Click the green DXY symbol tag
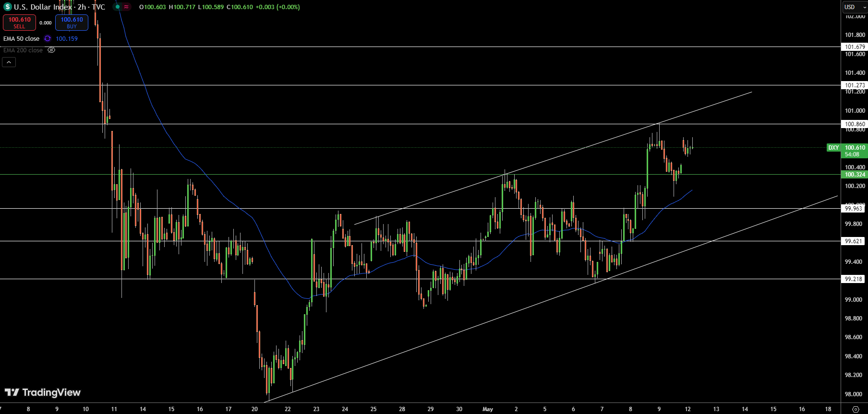The height and width of the screenshot is (414, 868). [833, 148]
